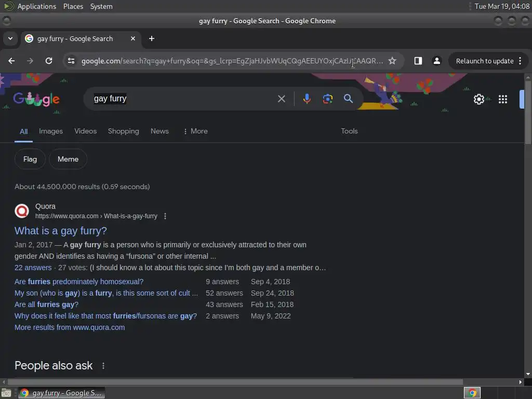Open 'Are all furries gay?' link
This screenshot has height=399, width=532.
(46, 304)
